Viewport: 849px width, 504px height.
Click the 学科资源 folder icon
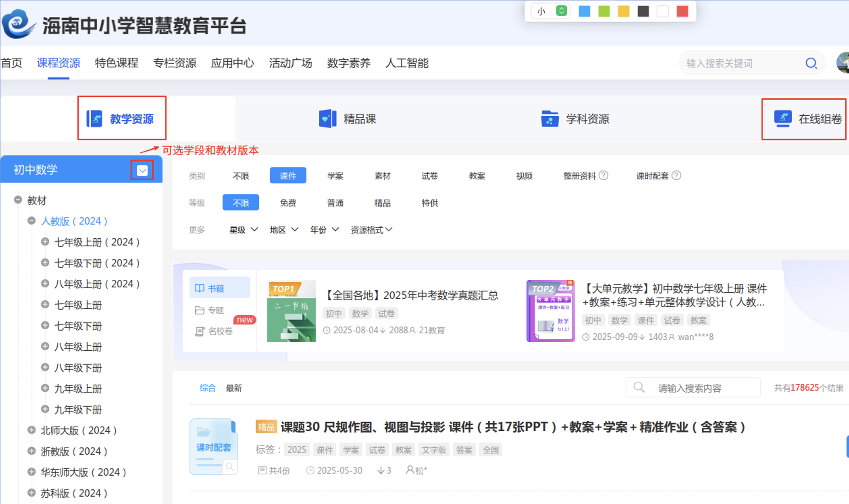pyautogui.click(x=549, y=119)
